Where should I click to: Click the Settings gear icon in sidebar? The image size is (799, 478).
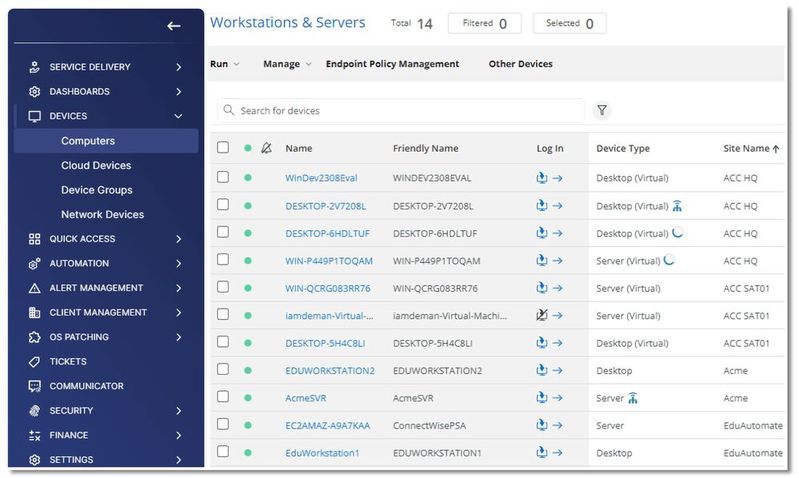pyautogui.click(x=34, y=460)
